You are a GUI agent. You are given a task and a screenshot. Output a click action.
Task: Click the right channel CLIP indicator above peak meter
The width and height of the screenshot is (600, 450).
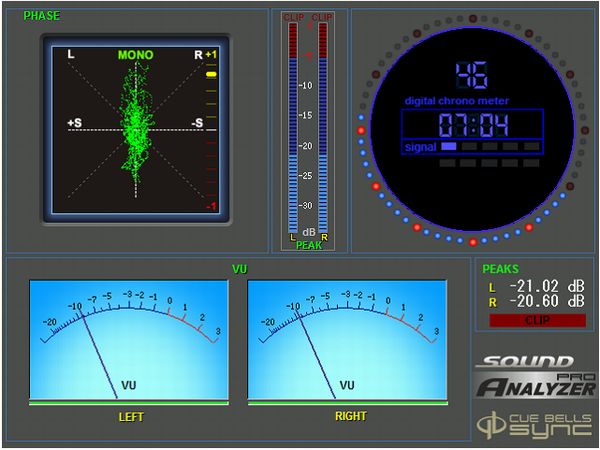pyautogui.click(x=322, y=17)
